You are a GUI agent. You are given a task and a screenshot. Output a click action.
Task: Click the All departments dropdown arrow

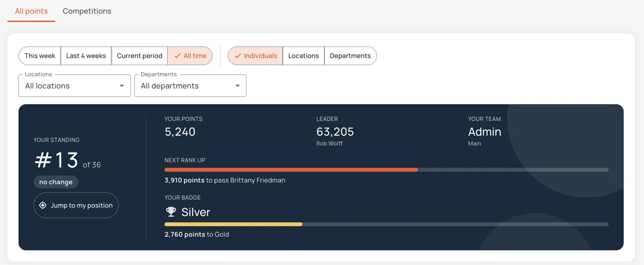click(x=237, y=86)
